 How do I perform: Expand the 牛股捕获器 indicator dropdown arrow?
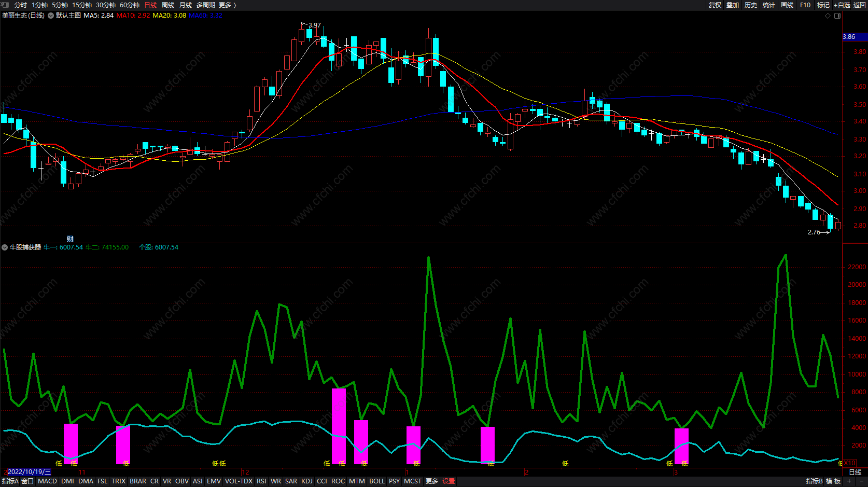coord(5,247)
